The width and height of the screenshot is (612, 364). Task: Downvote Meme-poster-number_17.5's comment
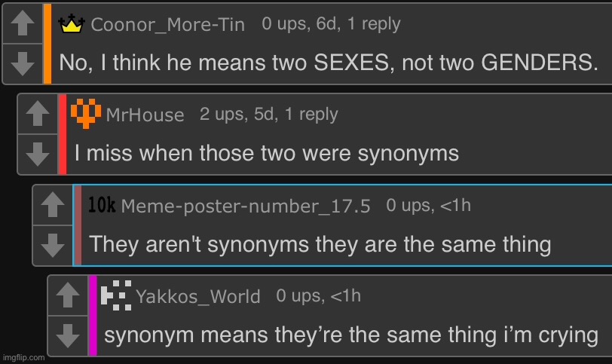52,244
